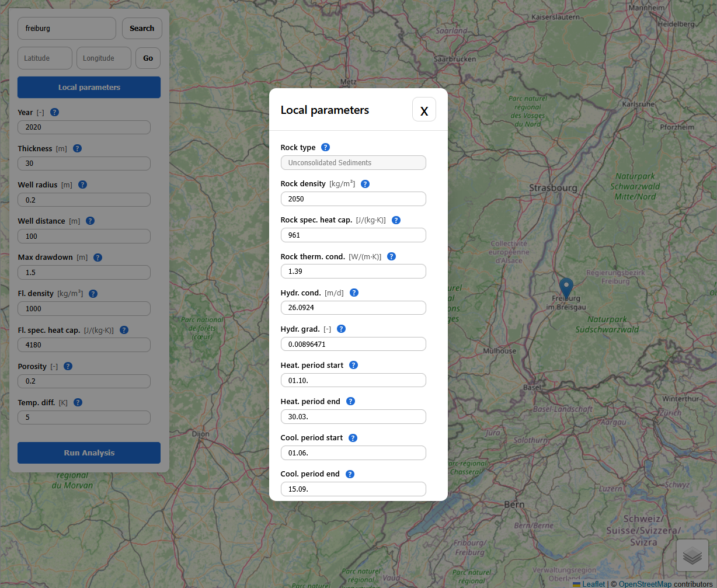This screenshot has width=717, height=588.
Task: Focus the Longitude field
Action: coord(104,58)
